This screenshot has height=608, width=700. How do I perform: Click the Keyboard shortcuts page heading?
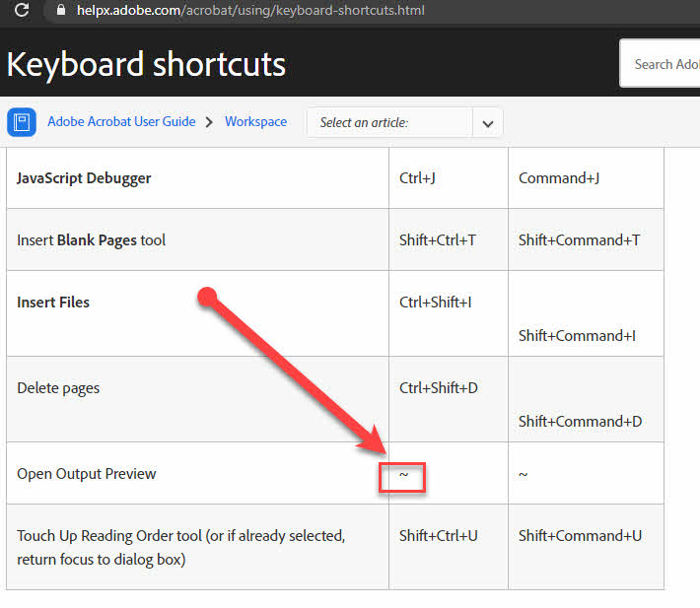146,65
